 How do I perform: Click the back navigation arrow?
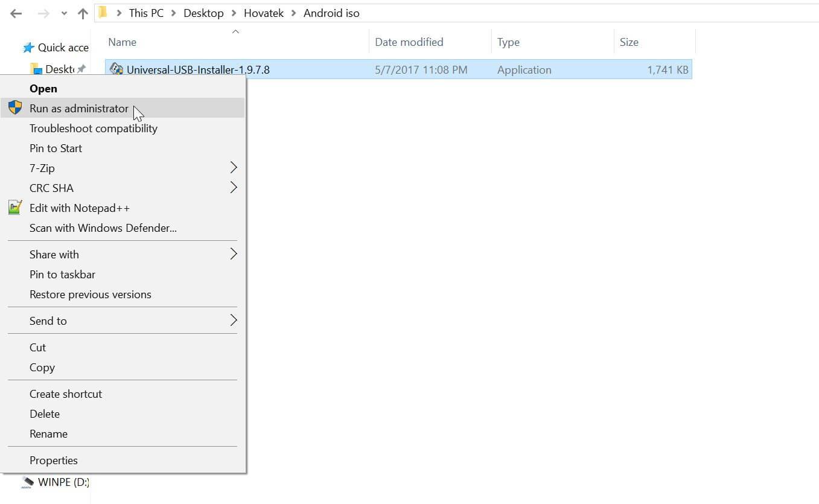click(15, 13)
